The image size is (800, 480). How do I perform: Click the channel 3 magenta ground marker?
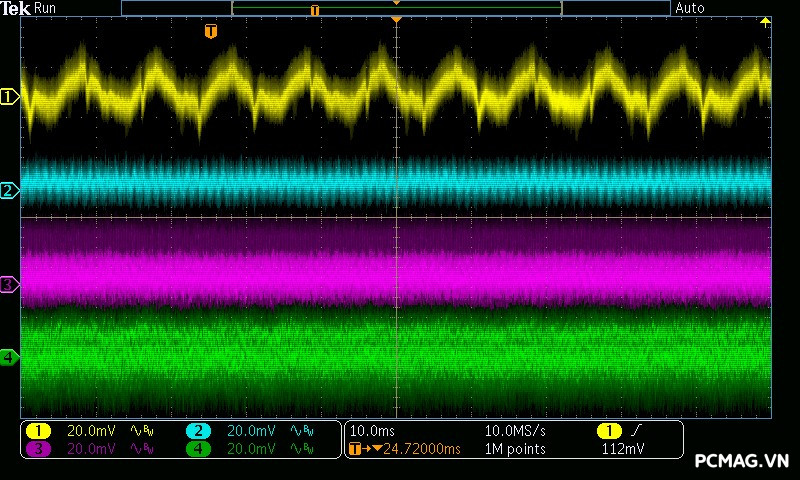click(9, 285)
